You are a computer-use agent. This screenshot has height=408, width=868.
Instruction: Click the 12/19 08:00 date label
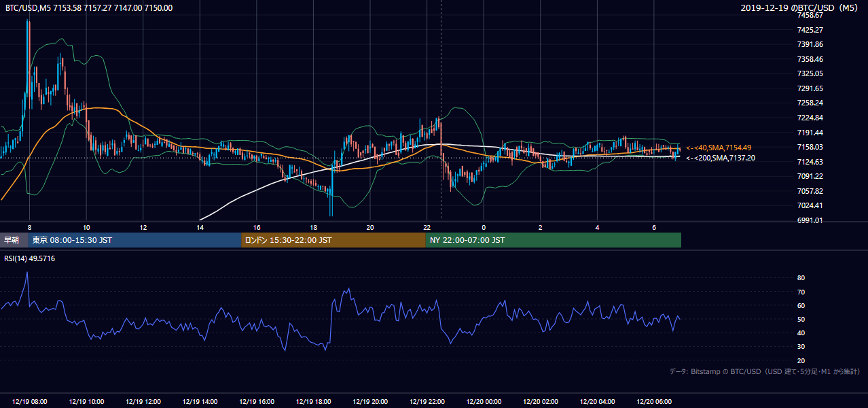click(29, 402)
